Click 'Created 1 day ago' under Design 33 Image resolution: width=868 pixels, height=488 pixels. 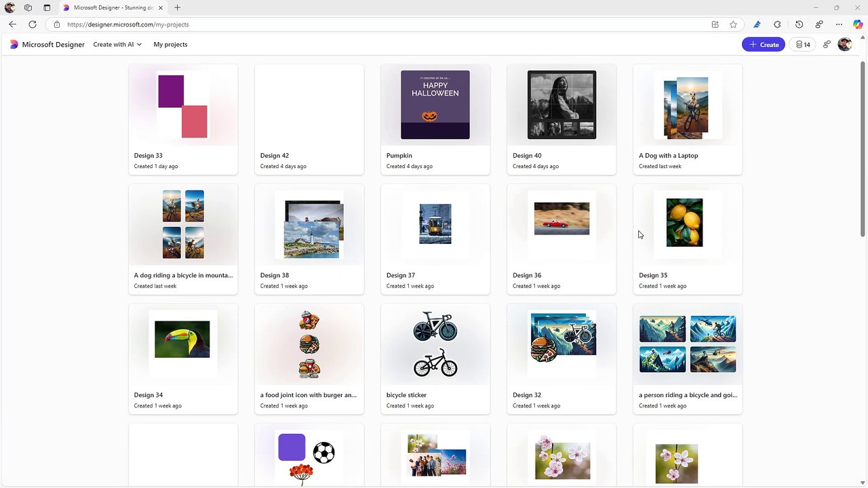[x=156, y=166]
